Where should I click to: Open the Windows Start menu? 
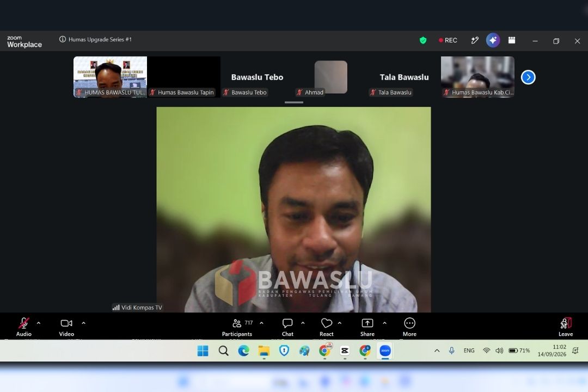pyautogui.click(x=203, y=351)
